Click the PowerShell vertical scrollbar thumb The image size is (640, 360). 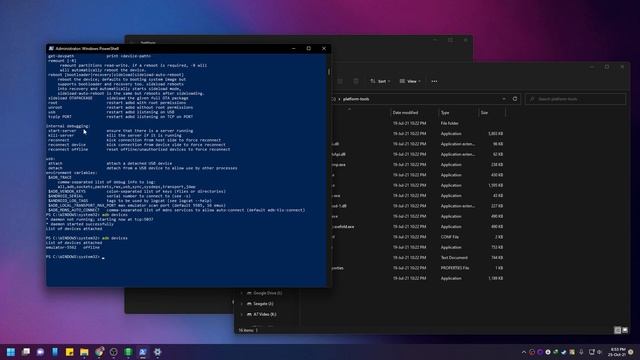pyautogui.click(x=329, y=72)
